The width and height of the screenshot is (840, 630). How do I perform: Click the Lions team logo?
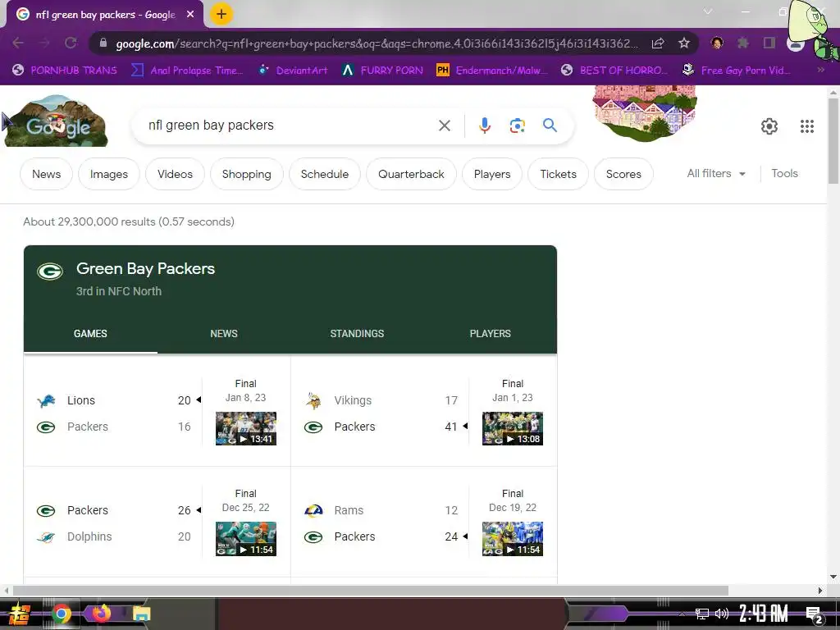coord(46,400)
